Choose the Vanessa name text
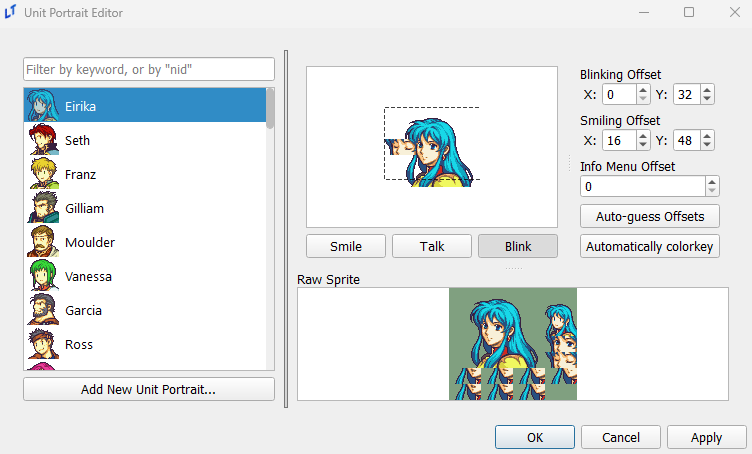The width and height of the screenshot is (752, 454). 88,277
